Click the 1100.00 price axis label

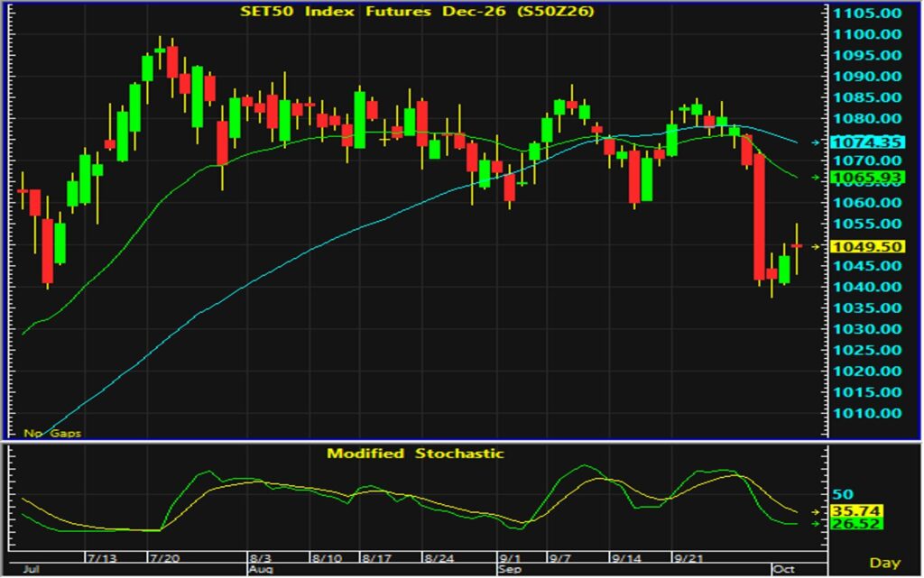point(867,34)
